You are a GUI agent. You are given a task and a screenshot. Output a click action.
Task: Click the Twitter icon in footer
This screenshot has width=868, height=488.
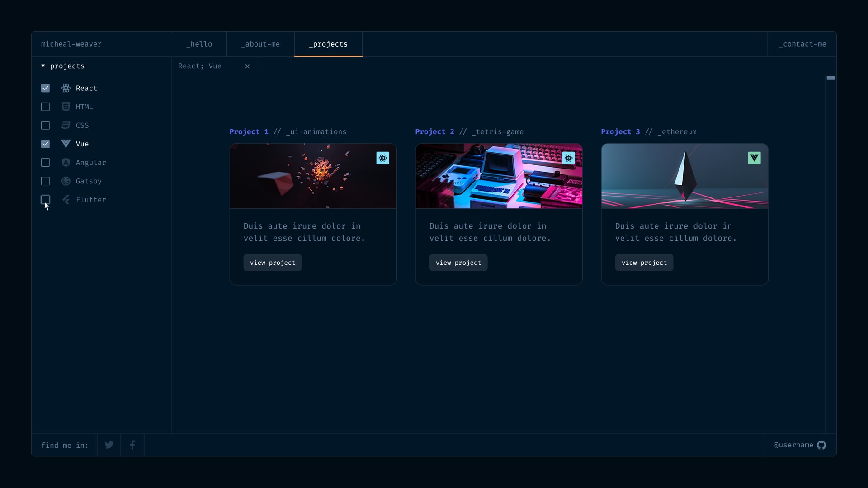coord(109,445)
